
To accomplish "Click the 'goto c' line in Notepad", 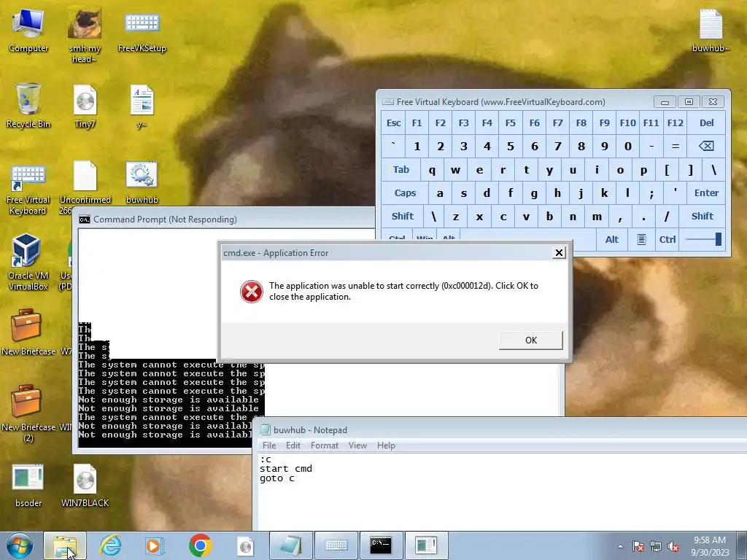I will (x=276, y=478).
